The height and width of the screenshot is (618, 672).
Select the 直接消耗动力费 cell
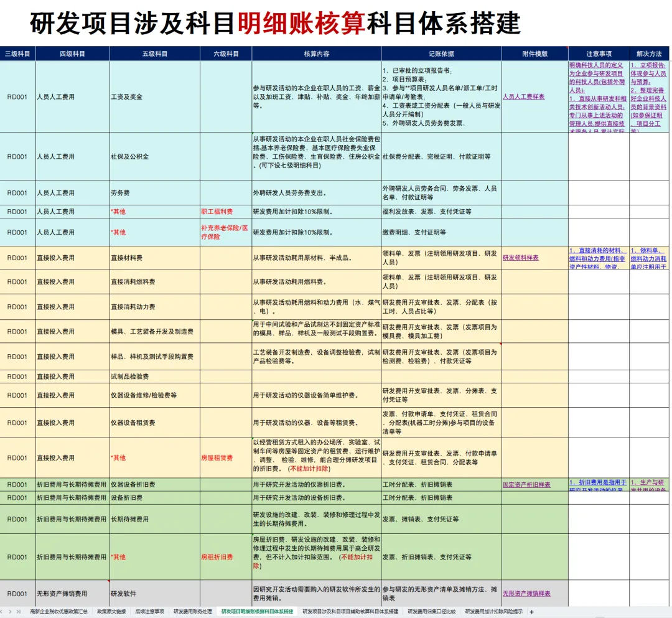155,307
